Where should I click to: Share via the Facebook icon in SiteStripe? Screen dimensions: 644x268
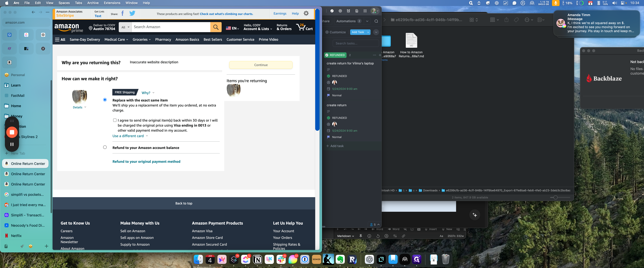tap(123, 13)
